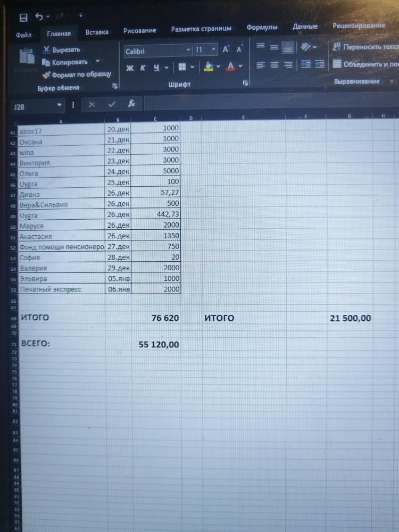
Task: Apply the yellow fill color
Action: [x=209, y=67]
